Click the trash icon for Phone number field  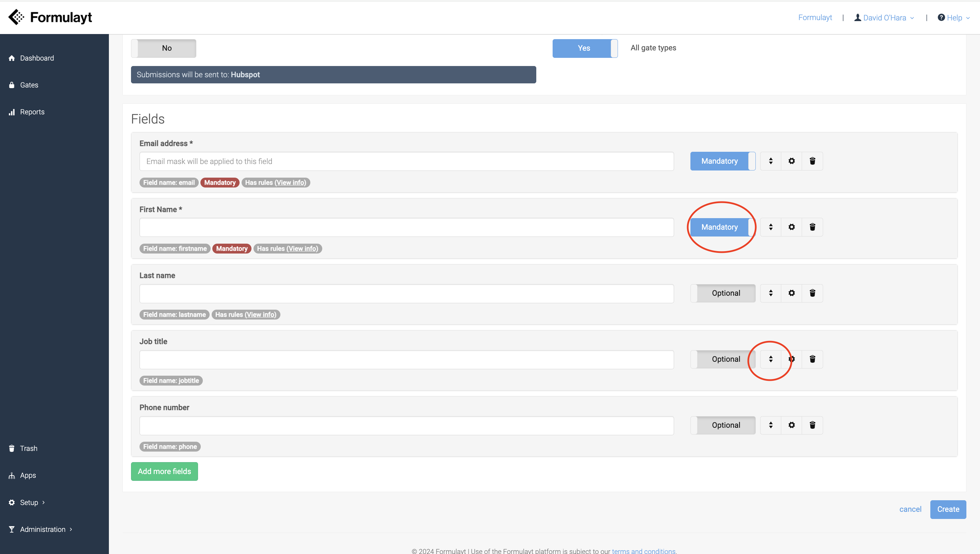click(x=812, y=425)
